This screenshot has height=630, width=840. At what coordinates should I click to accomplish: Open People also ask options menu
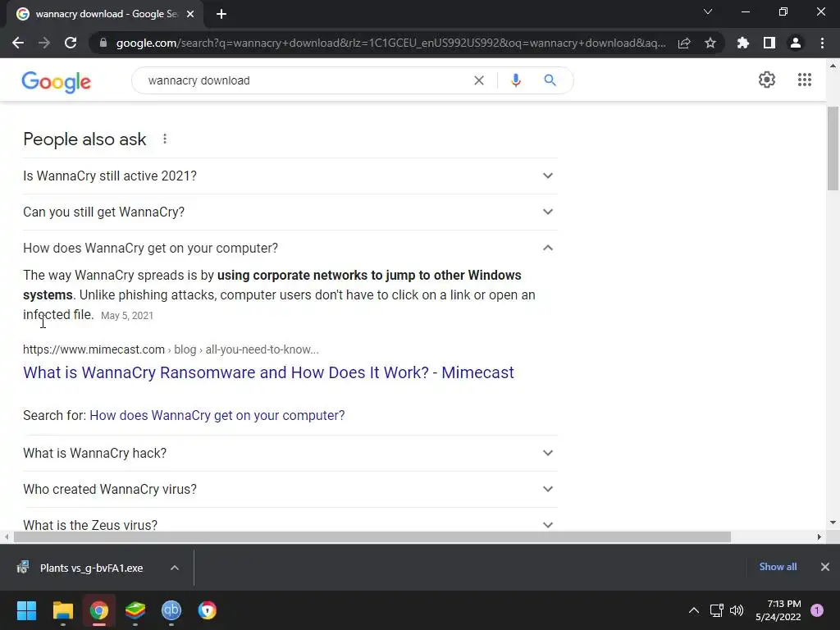click(165, 139)
